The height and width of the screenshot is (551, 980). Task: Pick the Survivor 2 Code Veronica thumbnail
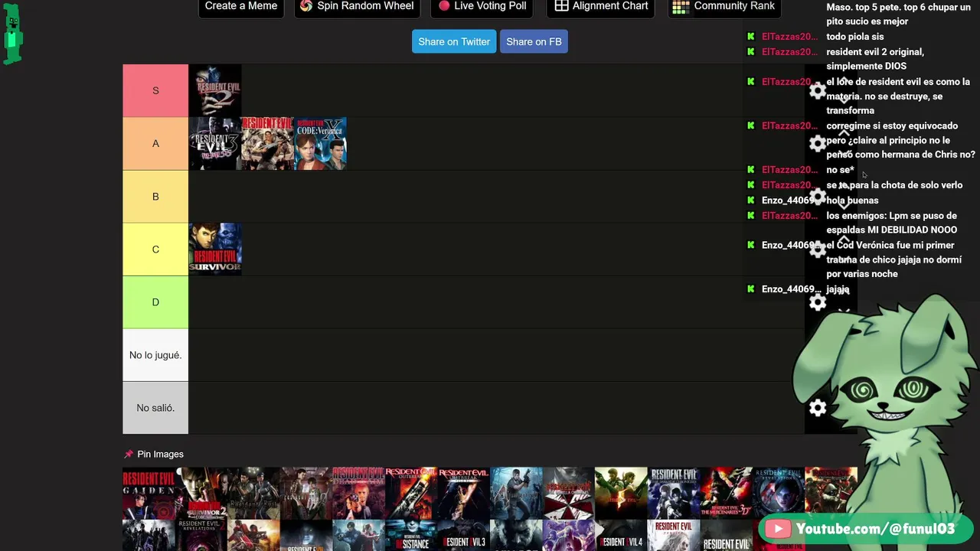[201, 493]
